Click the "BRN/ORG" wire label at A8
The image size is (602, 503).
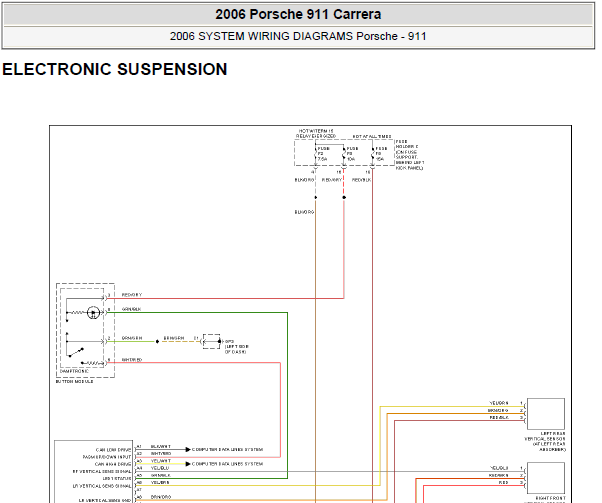click(x=160, y=497)
